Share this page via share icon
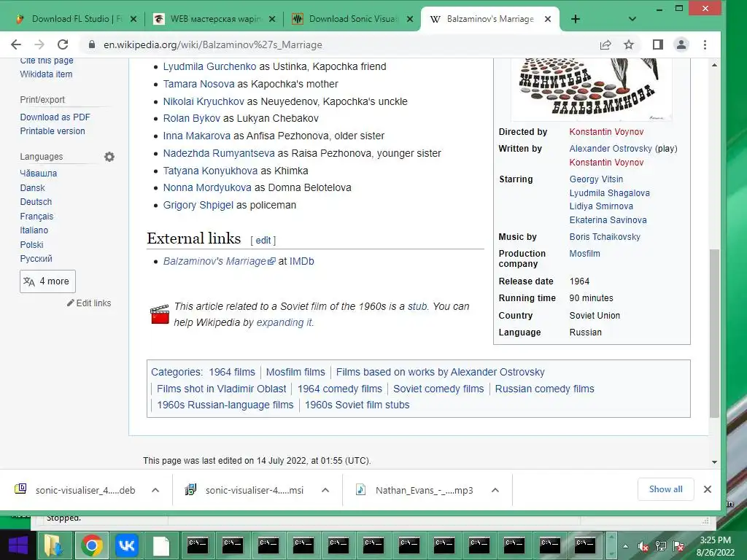This screenshot has height=560, width=747. point(605,44)
